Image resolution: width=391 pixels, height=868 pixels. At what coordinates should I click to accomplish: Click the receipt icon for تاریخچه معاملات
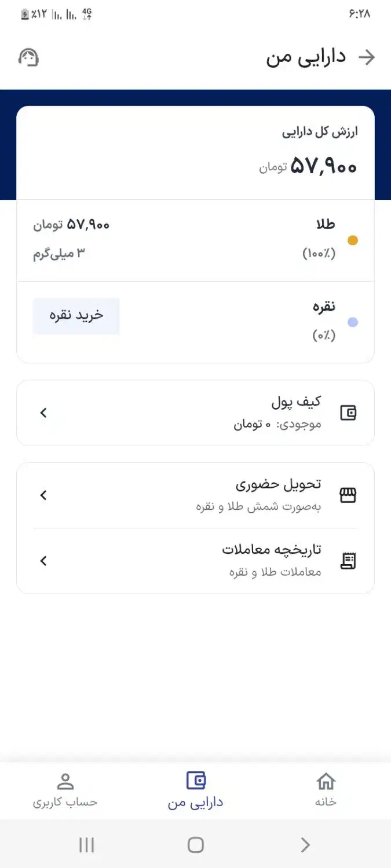click(348, 560)
